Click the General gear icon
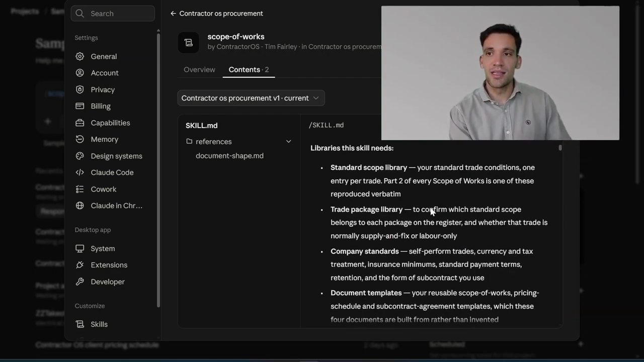The image size is (644, 362). 79,56
